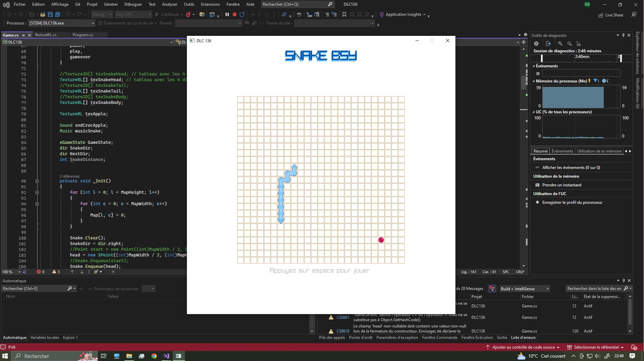This screenshot has width=644, height=361.
Task: Click the Open File folder icon
Action: point(43,14)
